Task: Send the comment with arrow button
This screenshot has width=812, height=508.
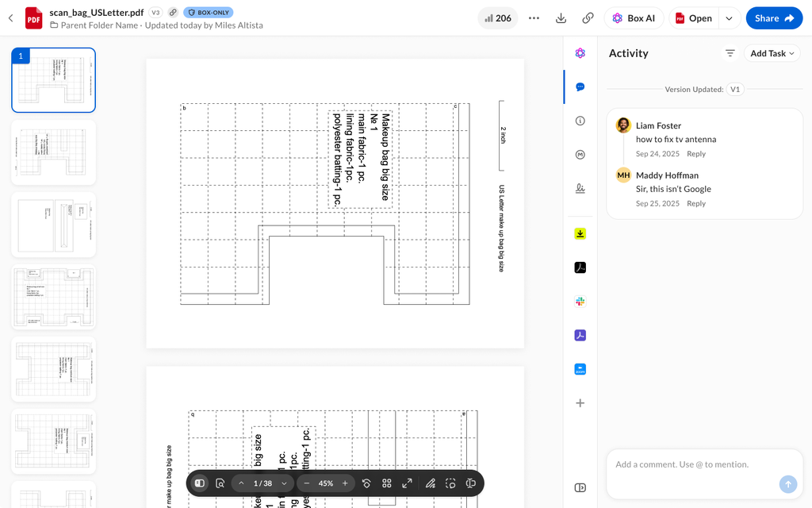Action: pyautogui.click(x=787, y=484)
